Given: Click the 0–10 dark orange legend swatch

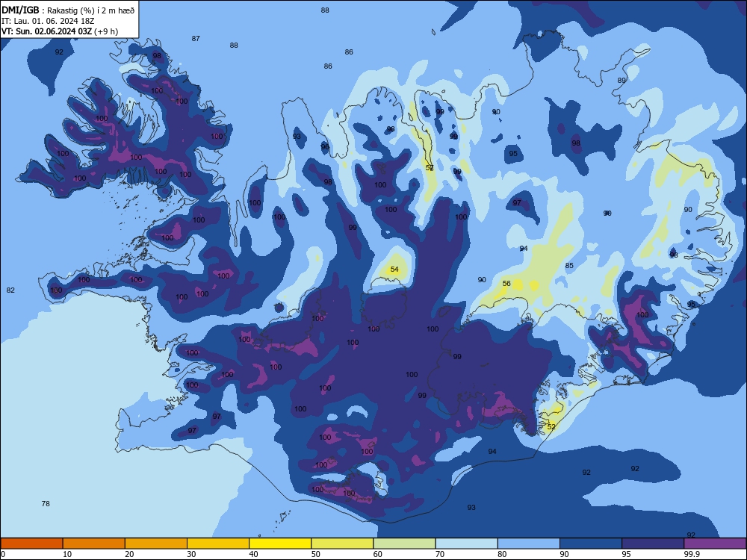Looking at the screenshot, I should (x=31, y=544).
